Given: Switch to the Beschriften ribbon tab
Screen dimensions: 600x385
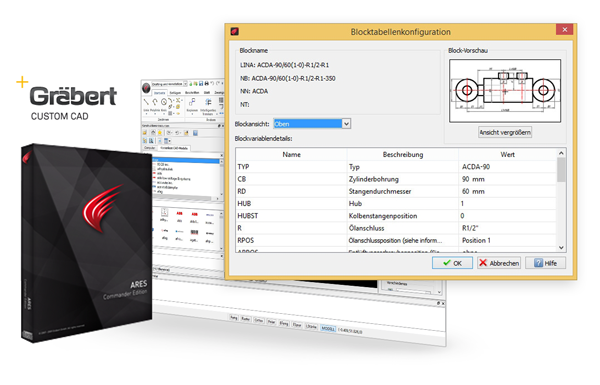Looking at the screenshot, I should click(x=192, y=93).
